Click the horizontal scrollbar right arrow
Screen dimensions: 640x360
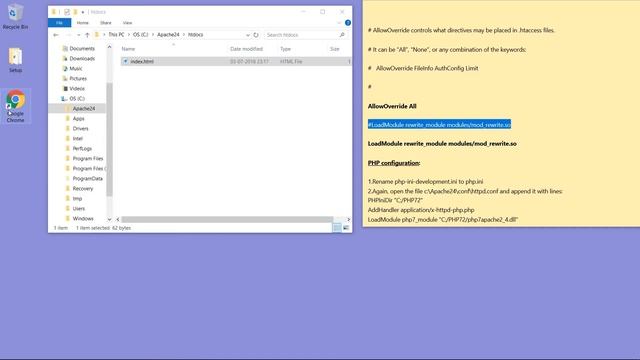pyautogui.click(x=349, y=220)
